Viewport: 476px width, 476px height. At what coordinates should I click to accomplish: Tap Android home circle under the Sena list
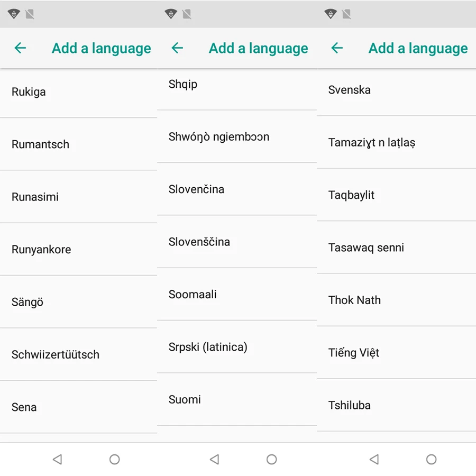point(114,459)
